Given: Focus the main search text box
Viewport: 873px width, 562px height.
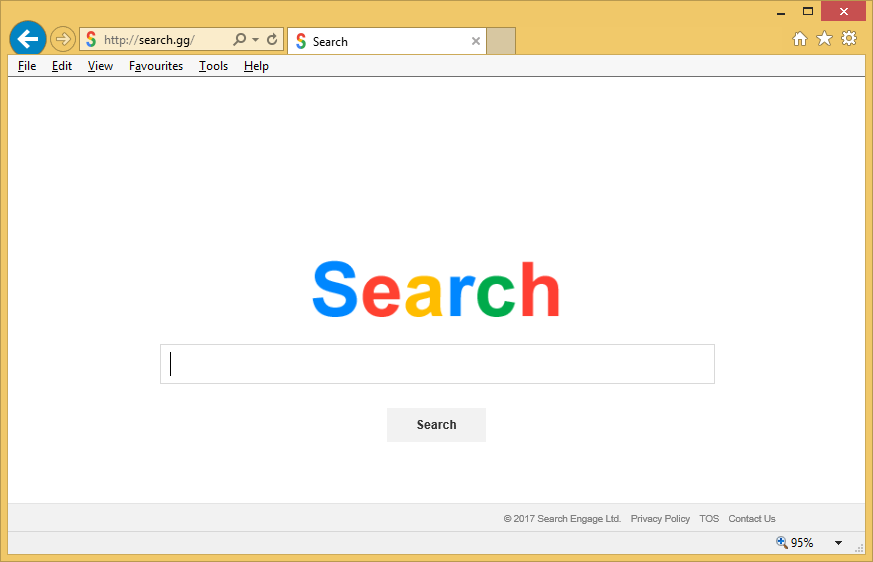Looking at the screenshot, I should 437,364.
